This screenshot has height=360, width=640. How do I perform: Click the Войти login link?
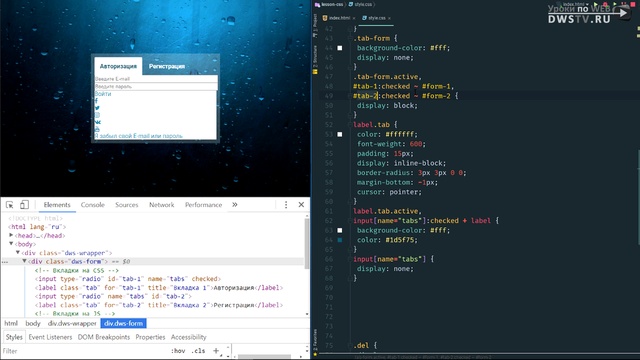tap(103, 94)
